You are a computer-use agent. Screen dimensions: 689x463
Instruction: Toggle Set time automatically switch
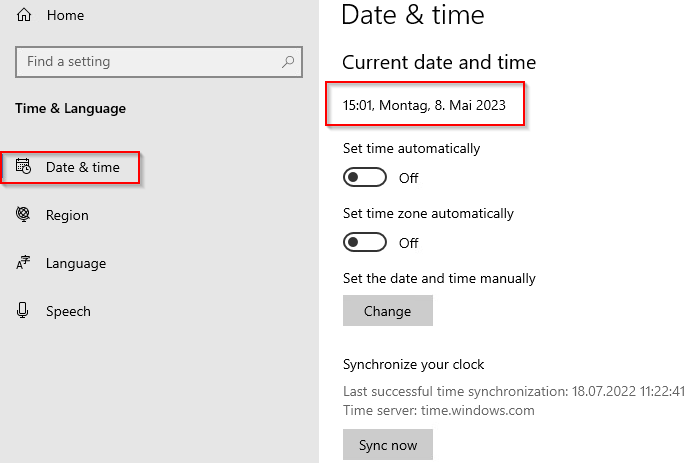coord(365,177)
